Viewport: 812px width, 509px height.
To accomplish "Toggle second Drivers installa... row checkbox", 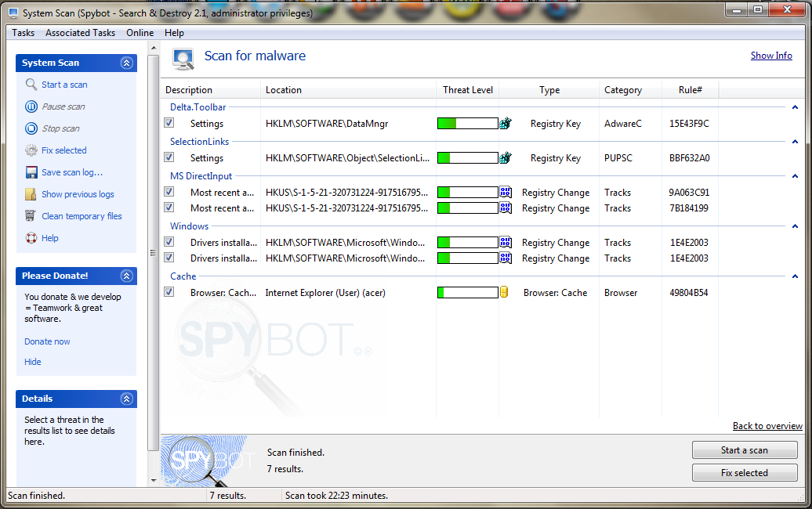I will (x=169, y=258).
